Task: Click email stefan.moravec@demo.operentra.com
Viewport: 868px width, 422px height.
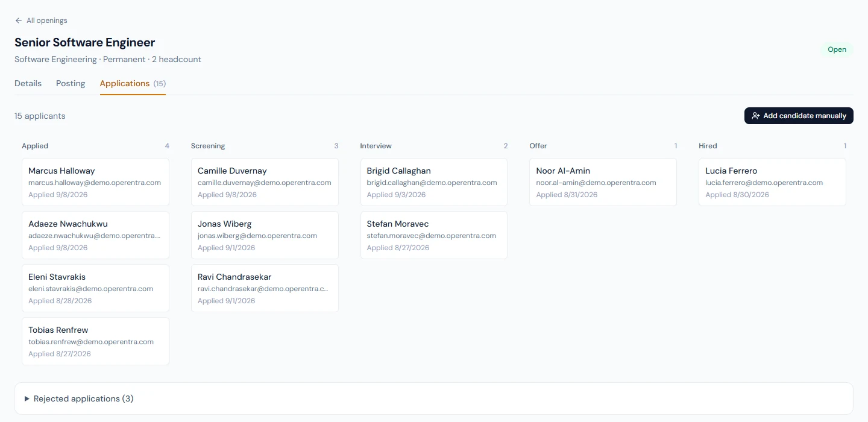Action: click(x=432, y=236)
